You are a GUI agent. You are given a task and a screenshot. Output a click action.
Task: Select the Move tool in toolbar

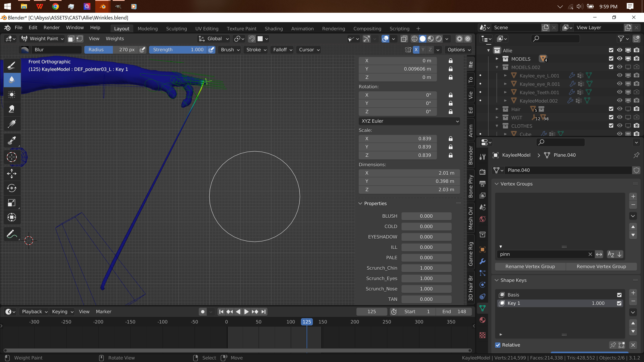pyautogui.click(x=12, y=173)
